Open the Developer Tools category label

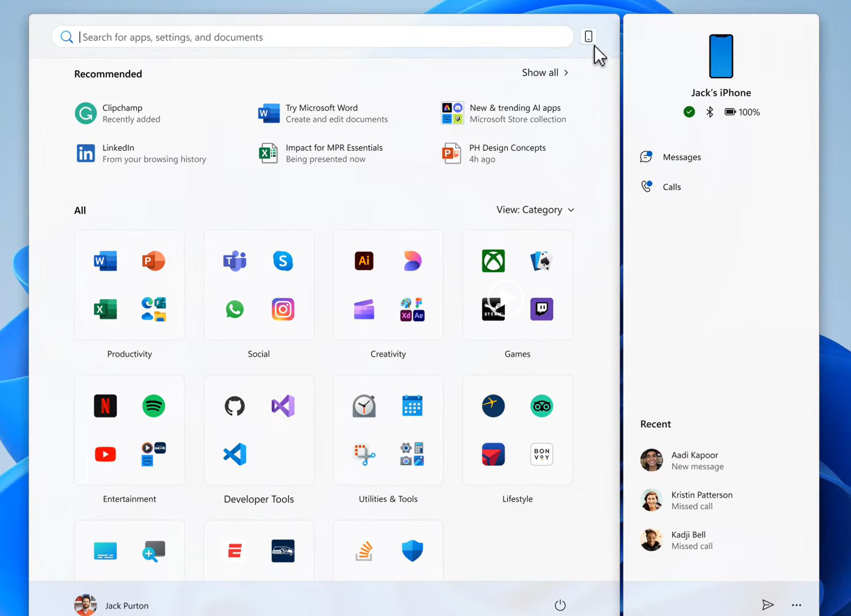click(x=259, y=499)
